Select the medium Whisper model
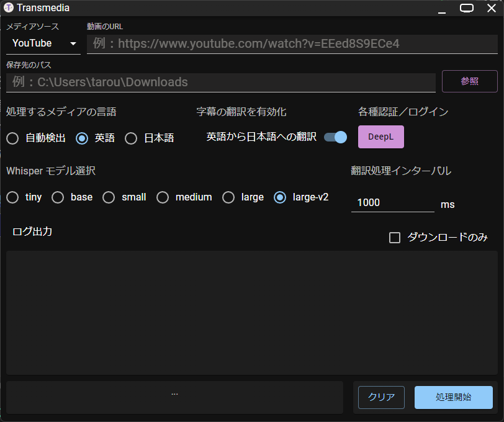This screenshot has width=504, height=422. 163,197
